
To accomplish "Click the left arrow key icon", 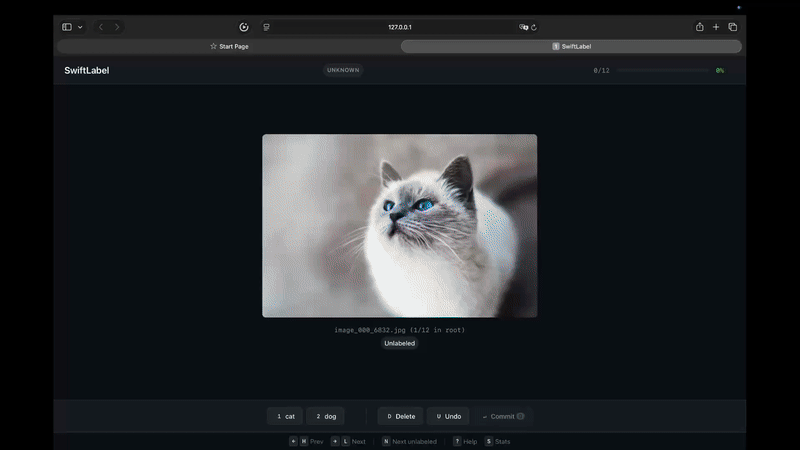I will (293, 441).
